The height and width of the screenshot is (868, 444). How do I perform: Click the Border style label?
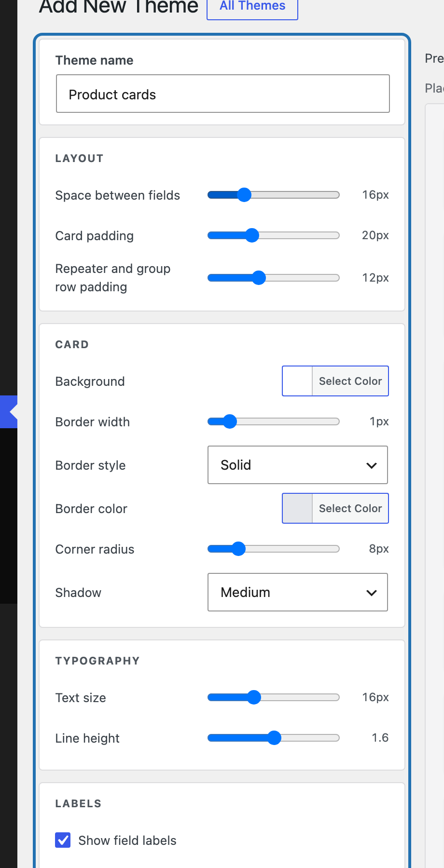(91, 465)
